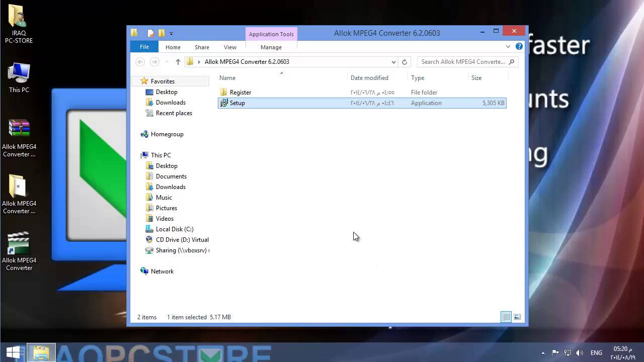This screenshot has height=362, width=644.
Task: Open the Pictures folder in tree
Action: click(166, 208)
